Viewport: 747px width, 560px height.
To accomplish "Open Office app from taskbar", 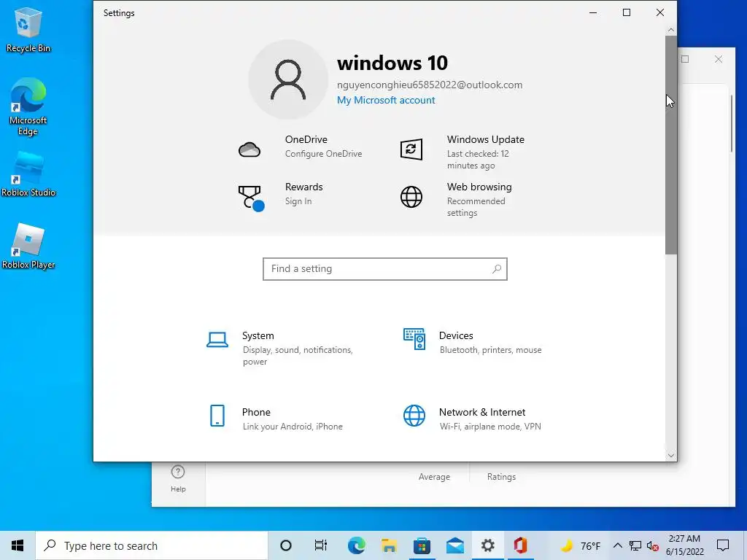I will point(520,545).
